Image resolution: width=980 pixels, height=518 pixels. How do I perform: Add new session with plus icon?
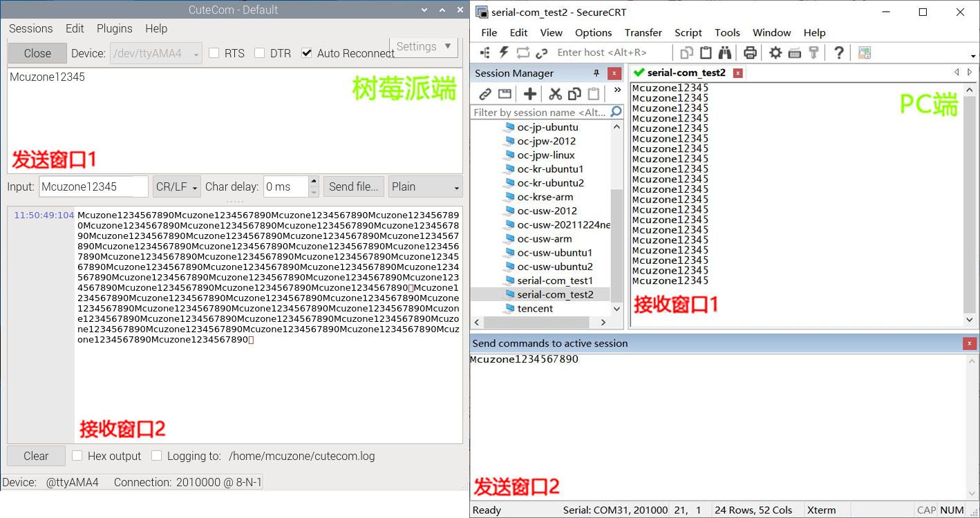click(x=530, y=94)
